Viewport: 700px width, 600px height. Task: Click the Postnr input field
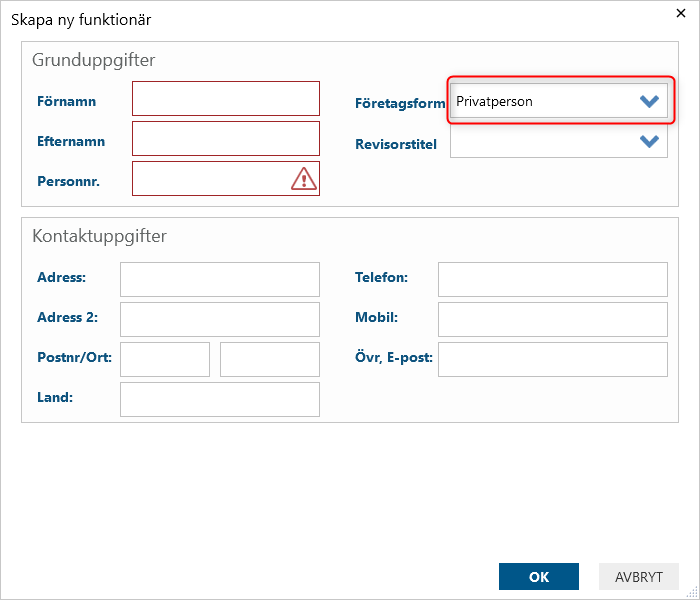[x=165, y=359]
